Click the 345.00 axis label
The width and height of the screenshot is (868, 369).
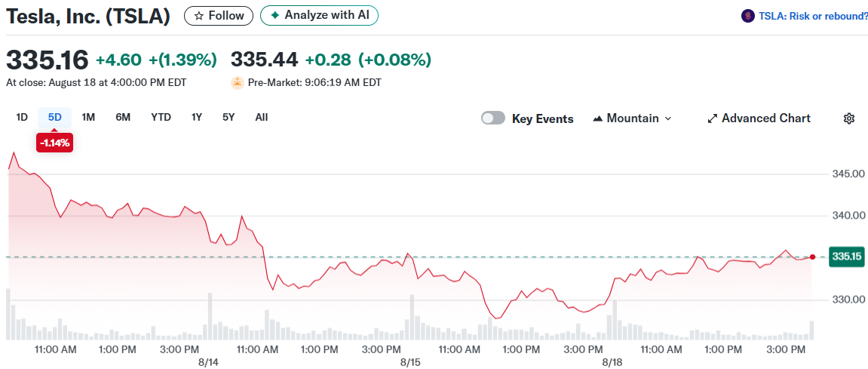(x=848, y=174)
